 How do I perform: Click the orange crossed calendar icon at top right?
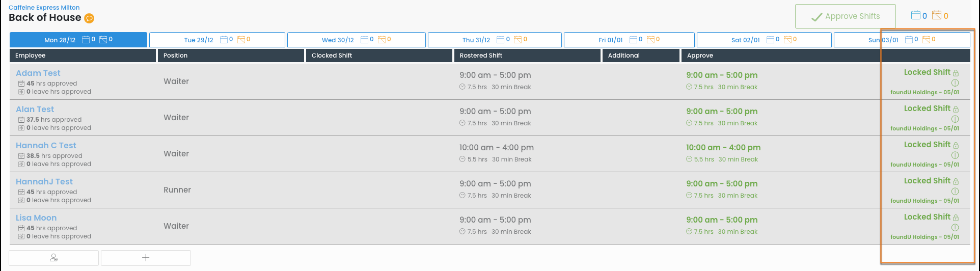(937, 16)
